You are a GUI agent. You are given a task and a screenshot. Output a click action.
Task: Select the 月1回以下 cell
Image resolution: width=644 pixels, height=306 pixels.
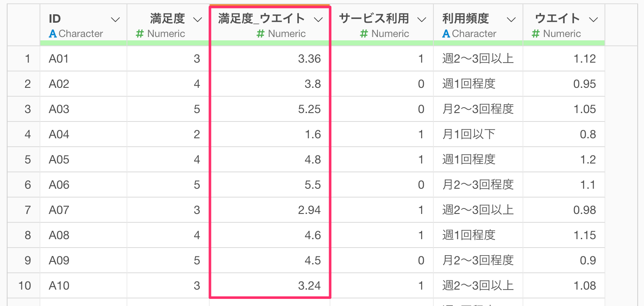(478, 135)
